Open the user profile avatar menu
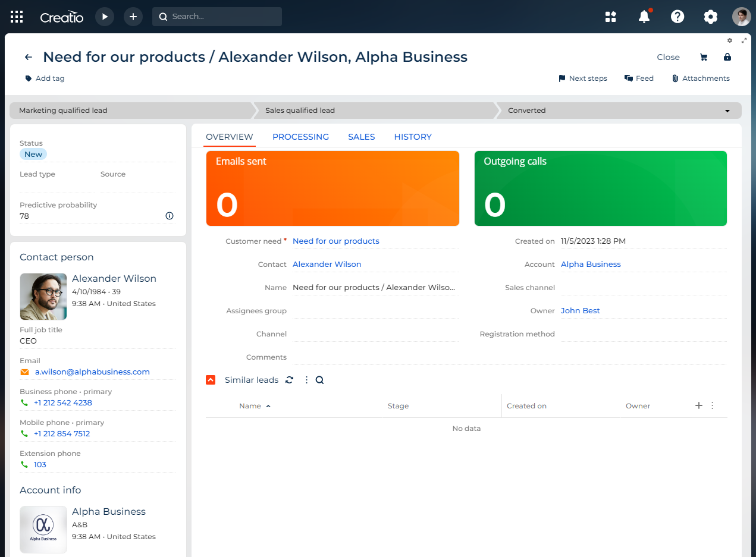The image size is (756, 557). pos(741,17)
